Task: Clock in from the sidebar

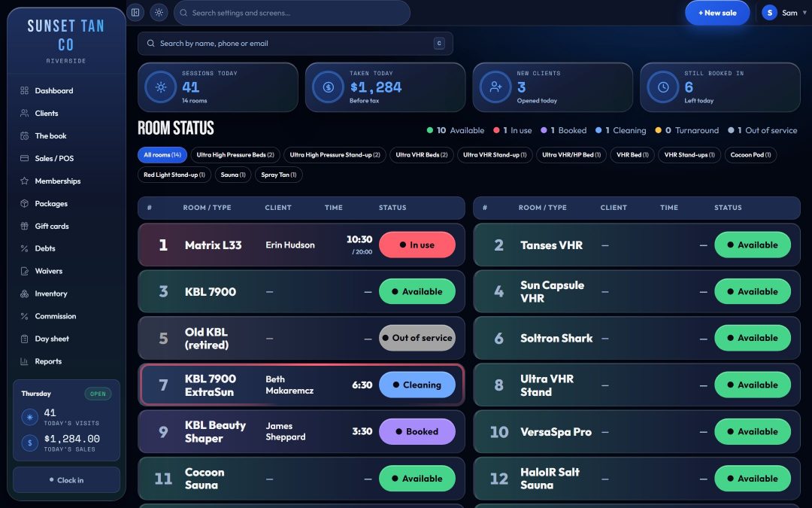Action: pos(66,480)
